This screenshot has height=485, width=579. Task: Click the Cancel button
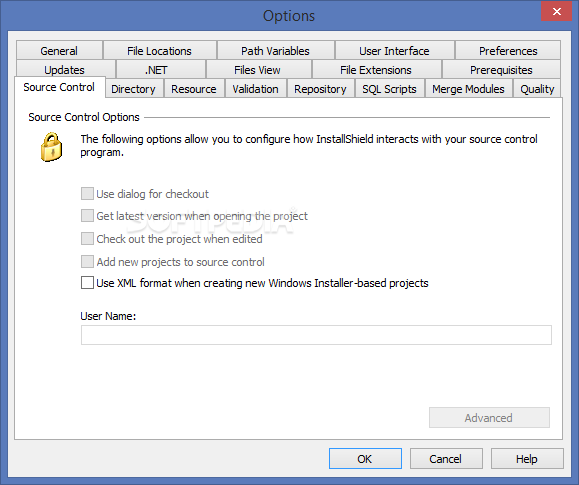point(446,459)
